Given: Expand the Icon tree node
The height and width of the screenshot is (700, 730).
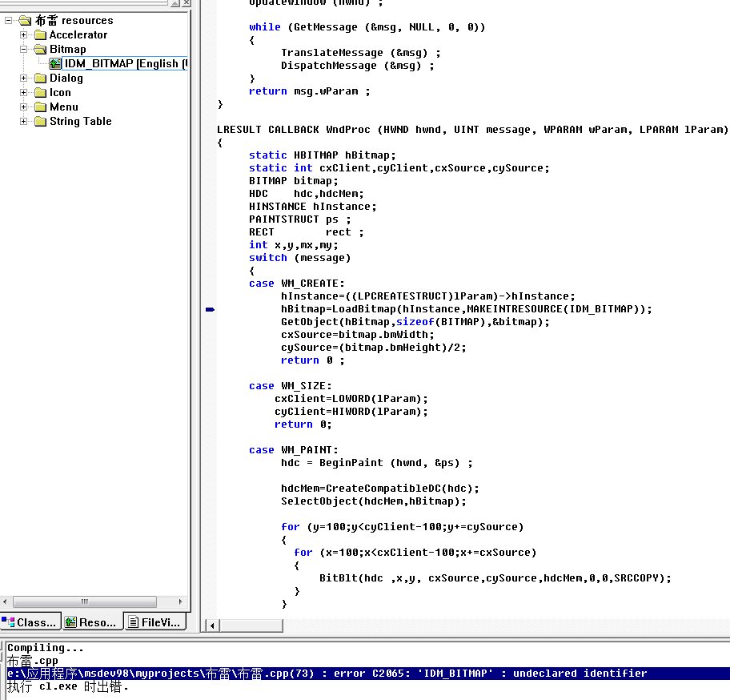Looking at the screenshot, I should [x=22, y=92].
